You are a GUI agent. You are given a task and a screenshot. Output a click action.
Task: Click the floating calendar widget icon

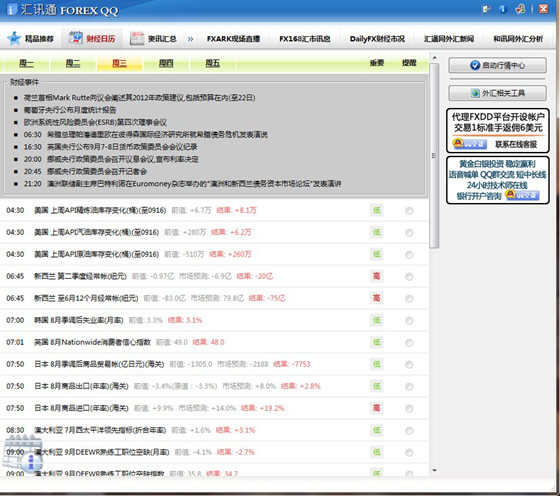click(x=24, y=452)
